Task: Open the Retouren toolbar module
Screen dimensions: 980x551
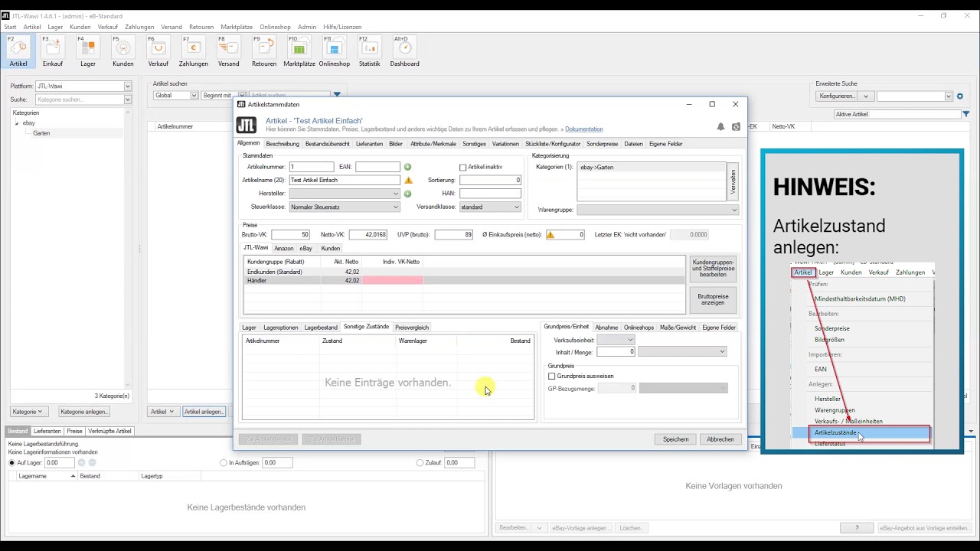Action: click(264, 52)
